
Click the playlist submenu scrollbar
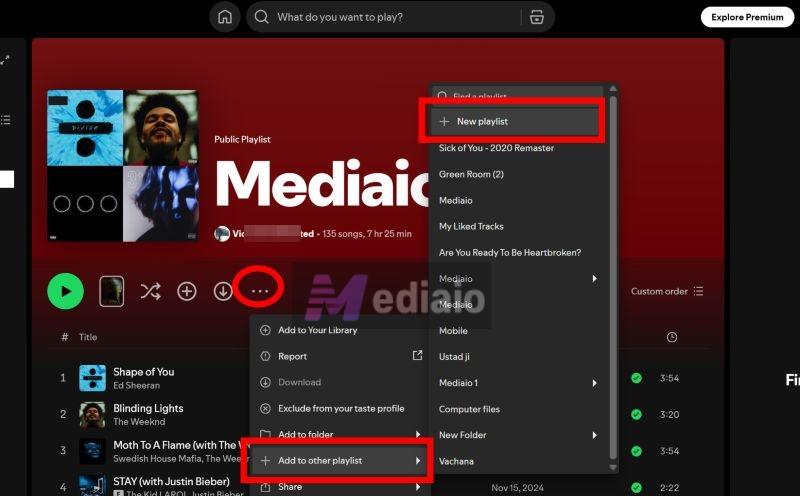(x=613, y=276)
